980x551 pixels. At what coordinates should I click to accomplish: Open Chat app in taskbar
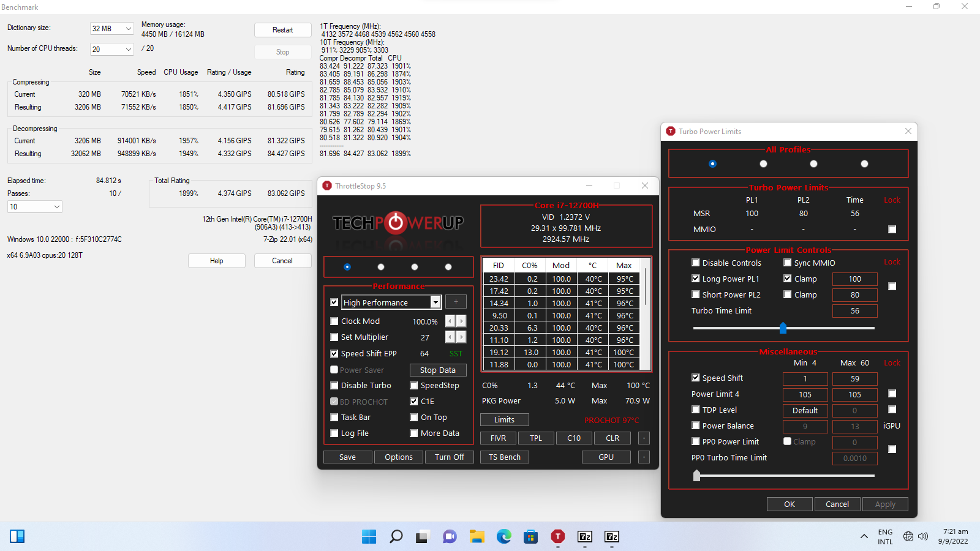(450, 537)
